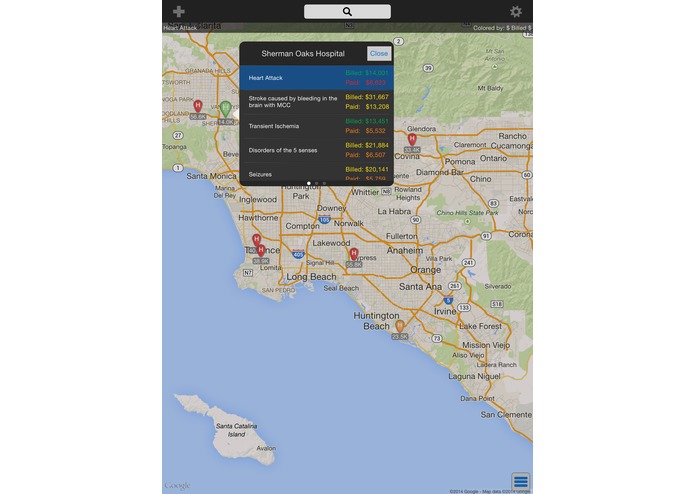Select the orange hospital pin at Huntington Beach
The height and width of the screenshot is (494, 695).
click(399, 327)
